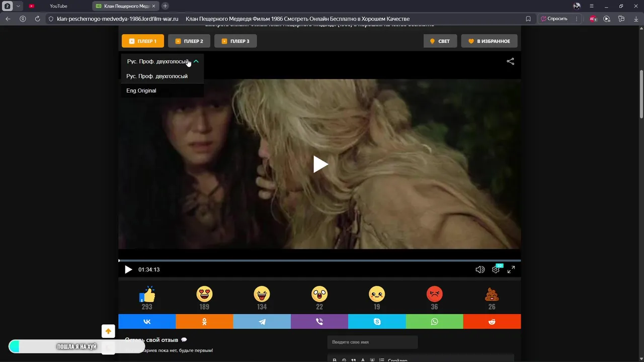
Task: Share via Odnoklassniki button
Action: point(204,322)
